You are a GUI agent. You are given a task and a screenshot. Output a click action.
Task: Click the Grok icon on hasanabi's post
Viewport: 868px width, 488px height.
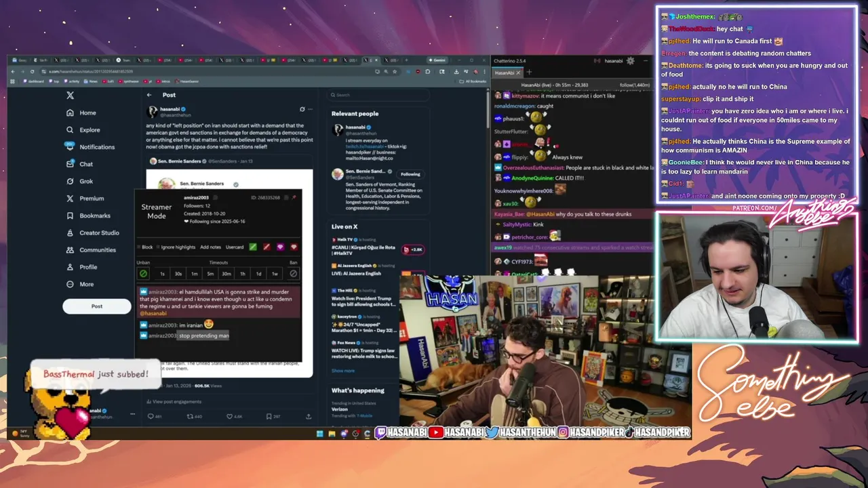click(x=302, y=109)
